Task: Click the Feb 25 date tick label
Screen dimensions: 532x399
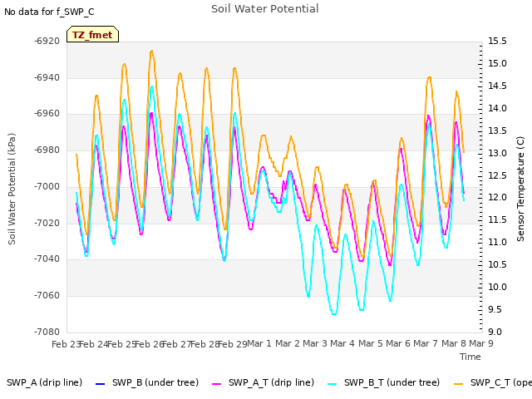Action: coord(122,344)
